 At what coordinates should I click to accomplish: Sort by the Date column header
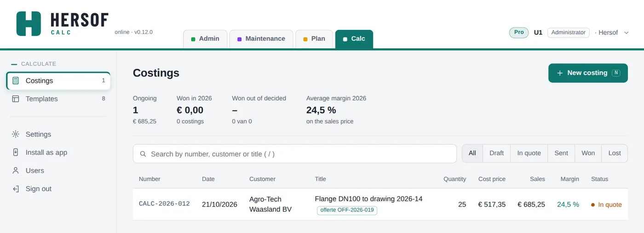click(208, 179)
